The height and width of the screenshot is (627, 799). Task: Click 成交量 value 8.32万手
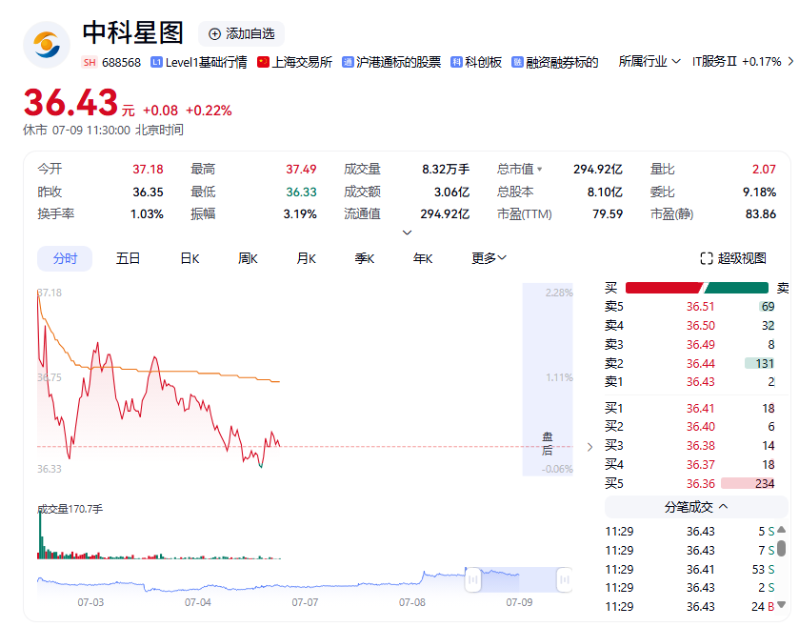point(446,169)
